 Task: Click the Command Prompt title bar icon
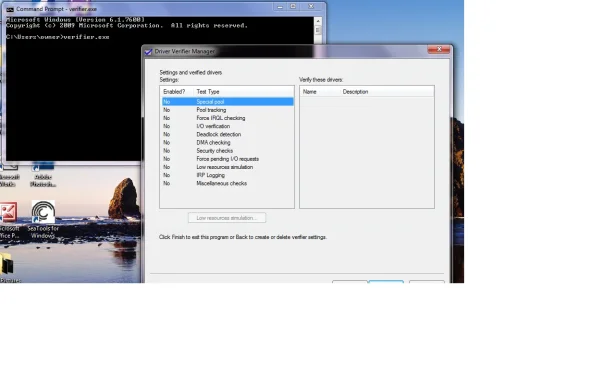click(x=10, y=9)
